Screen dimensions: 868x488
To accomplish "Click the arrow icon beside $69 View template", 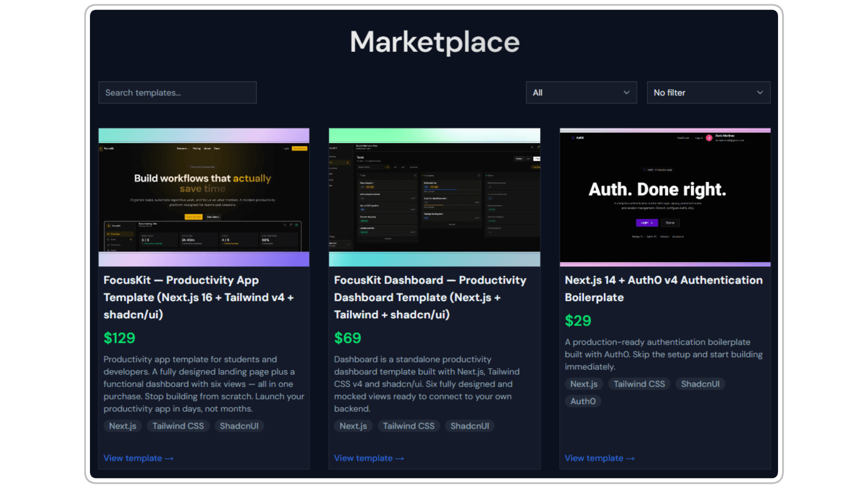I will (400, 459).
